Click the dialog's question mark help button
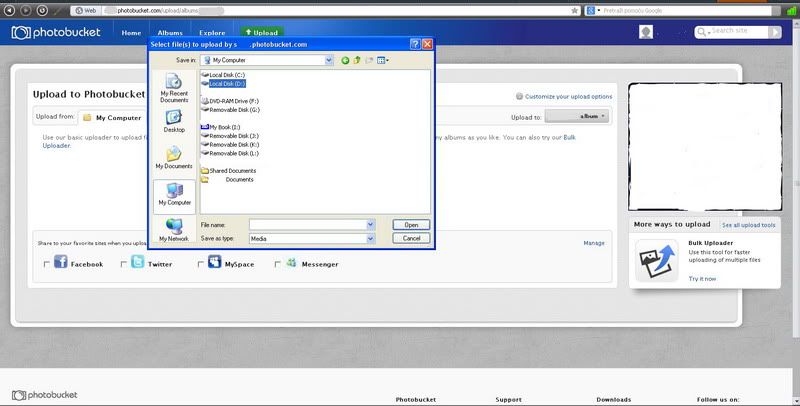Screen dimensions: 800x406 (x=415, y=44)
